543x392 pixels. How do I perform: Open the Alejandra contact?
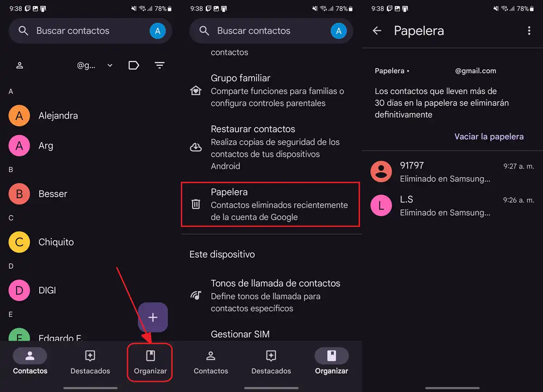click(58, 116)
